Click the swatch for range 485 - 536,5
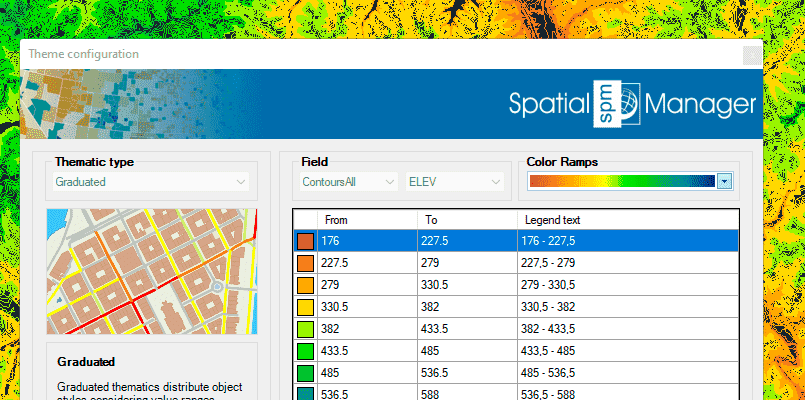The height and width of the screenshot is (400, 805). coord(306,373)
